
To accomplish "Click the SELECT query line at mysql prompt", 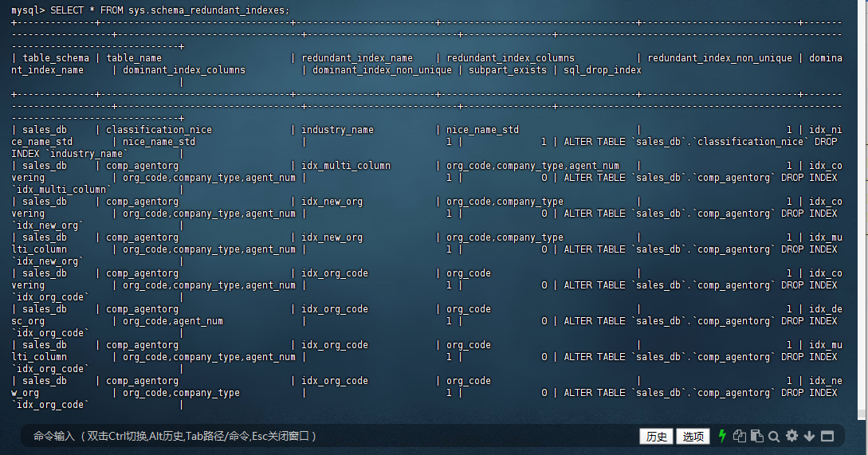I will tap(150, 10).
